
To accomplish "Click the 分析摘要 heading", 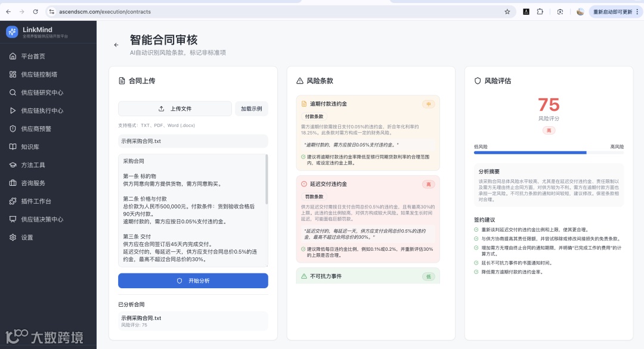I will click(x=489, y=172).
